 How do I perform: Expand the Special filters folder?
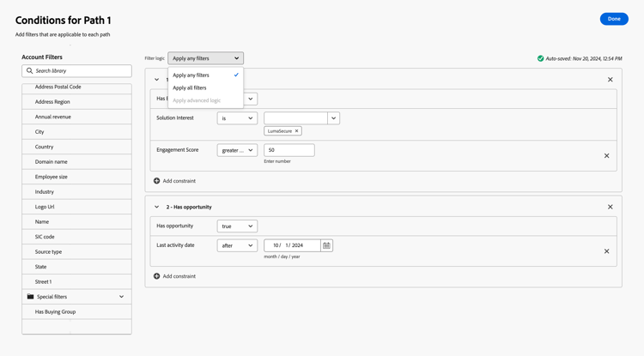pyautogui.click(x=121, y=297)
